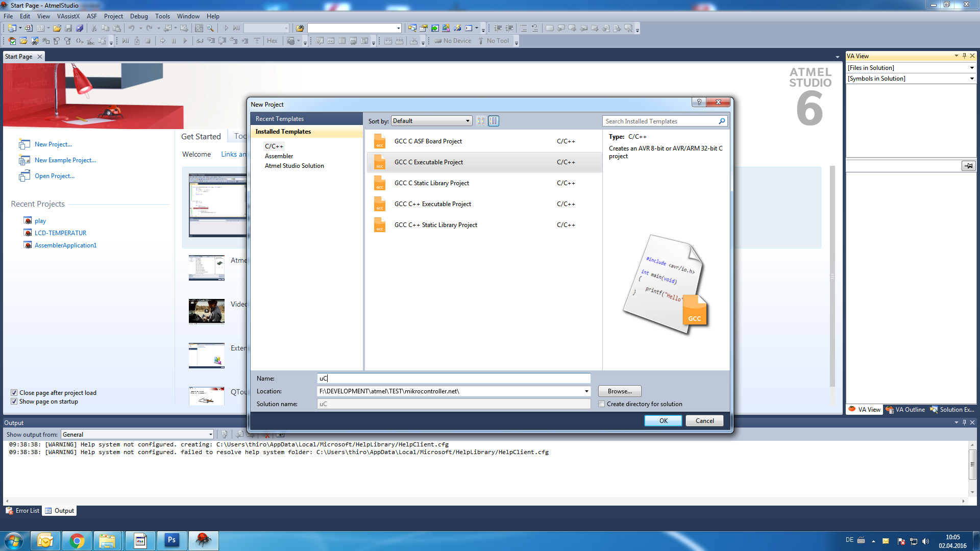This screenshot has height=551, width=980.
Task: Click the New Example Project... link
Action: pos(65,160)
